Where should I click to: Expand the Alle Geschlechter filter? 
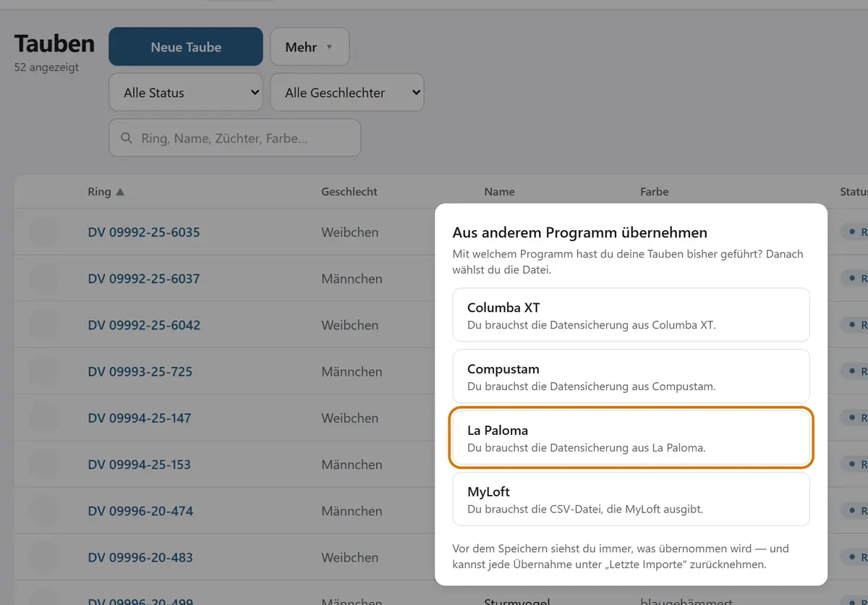pyautogui.click(x=347, y=93)
